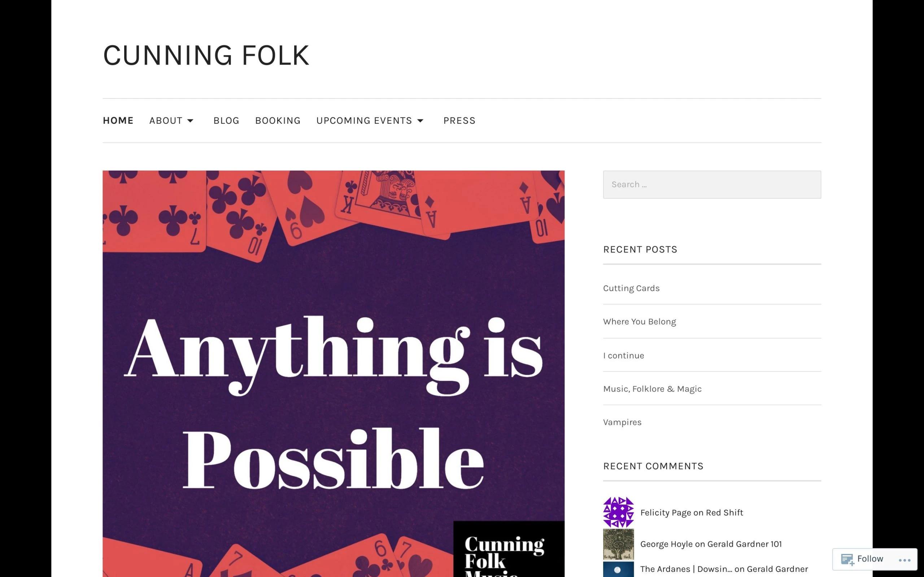
Task: Open the Red Shift comment link
Action: pyautogui.click(x=724, y=512)
